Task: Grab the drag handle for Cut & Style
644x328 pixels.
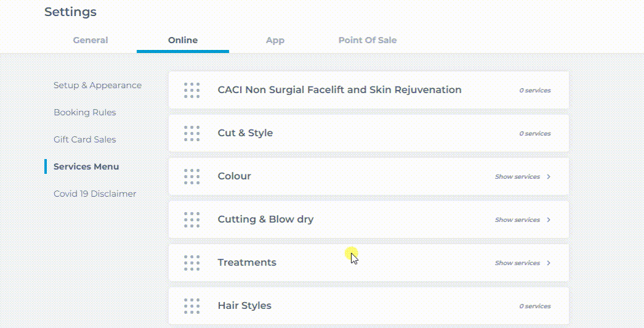Action: (x=192, y=133)
